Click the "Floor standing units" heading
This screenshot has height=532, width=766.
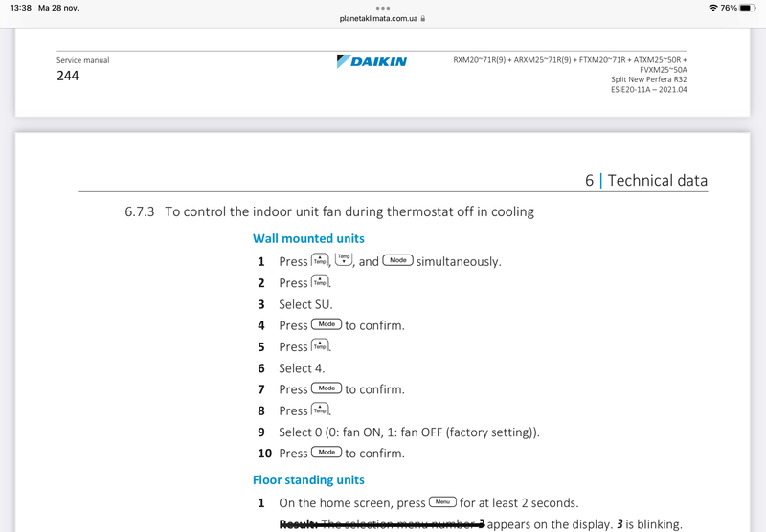click(308, 479)
